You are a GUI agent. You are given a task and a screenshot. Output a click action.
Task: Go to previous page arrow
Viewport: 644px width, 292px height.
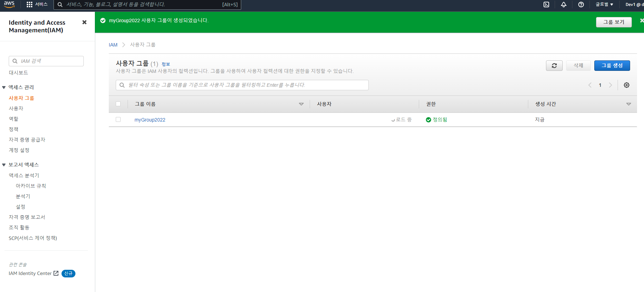(590, 85)
